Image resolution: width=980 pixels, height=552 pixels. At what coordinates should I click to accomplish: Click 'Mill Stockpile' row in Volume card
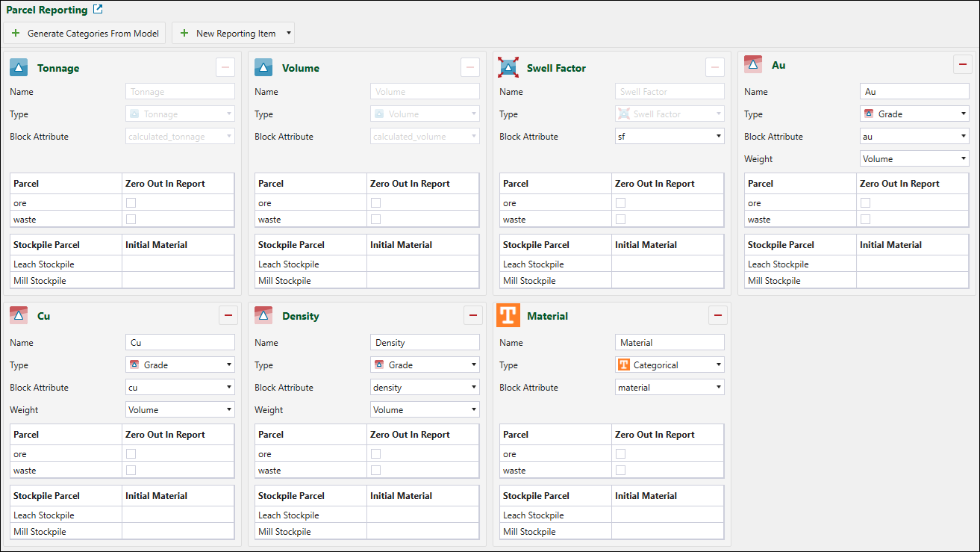[x=367, y=280]
